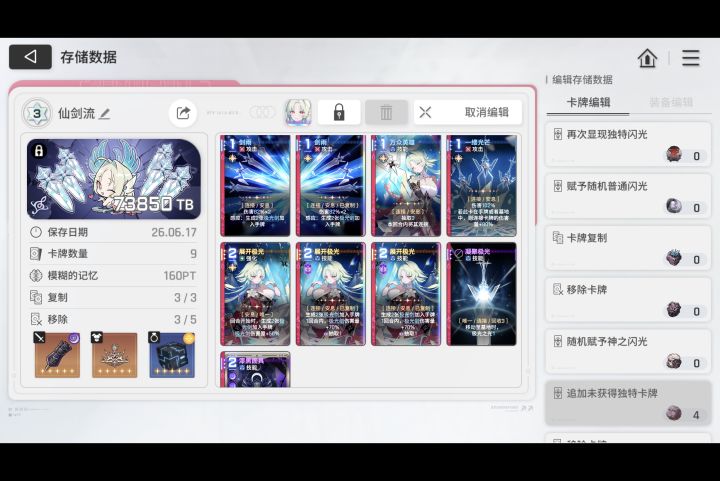720x481 pixels.
Task: Click the ring equipment cube icon
Action: point(172,355)
